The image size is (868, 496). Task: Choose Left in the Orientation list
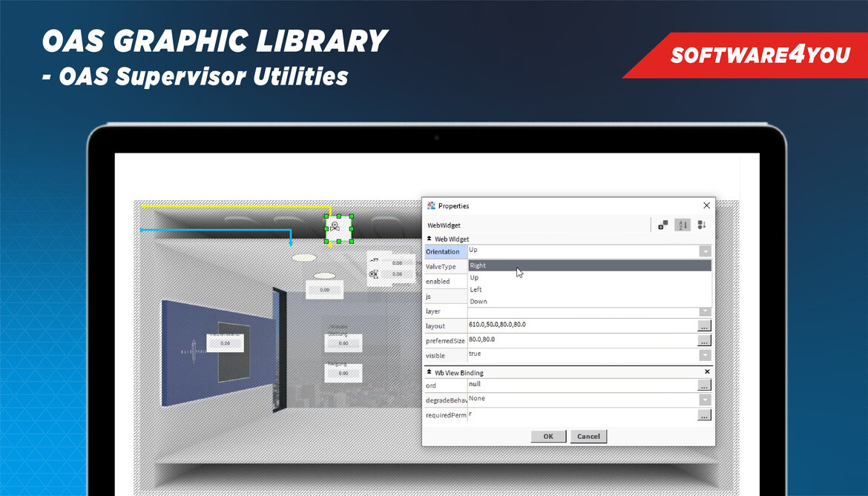click(x=590, y=289)
